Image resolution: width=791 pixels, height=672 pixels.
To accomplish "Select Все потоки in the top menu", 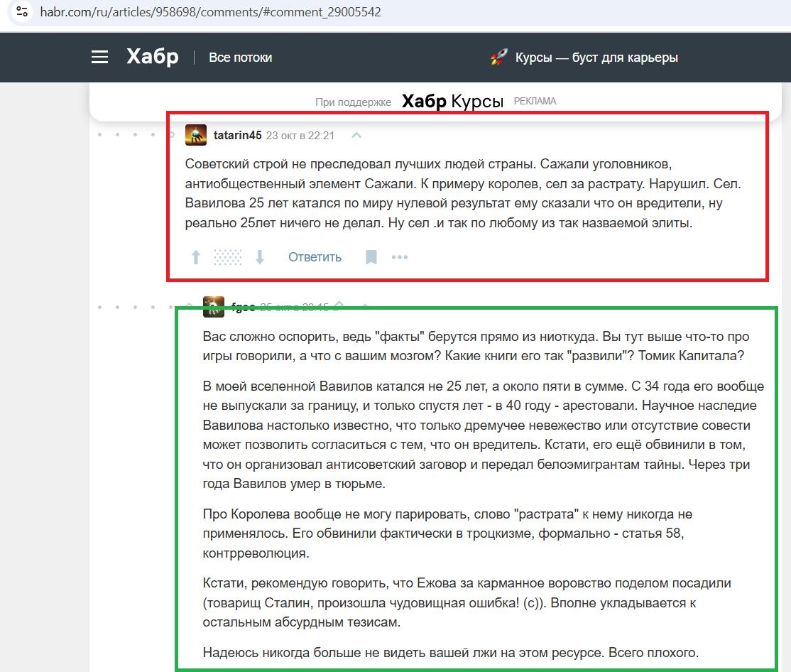I will click(239, 58).
